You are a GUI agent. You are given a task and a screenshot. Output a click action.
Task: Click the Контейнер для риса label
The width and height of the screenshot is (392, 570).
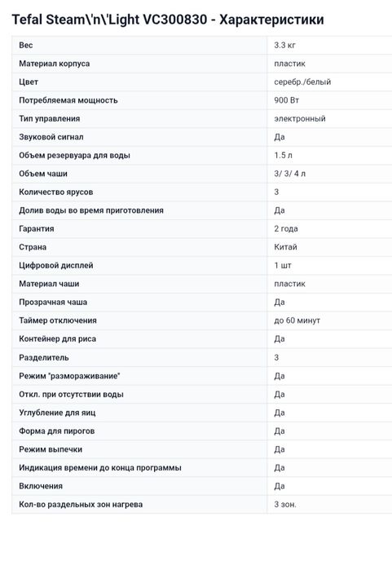57,338
